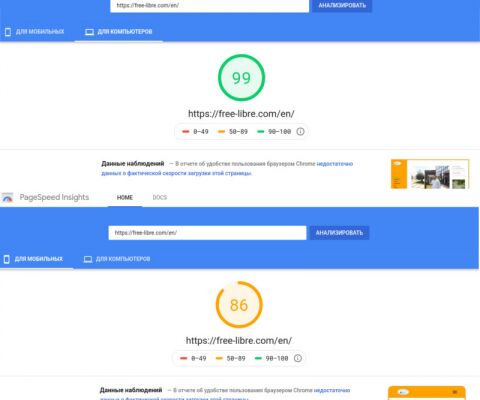Focus the upper URL input field
480x400 pixels.
tap(209, 6)
